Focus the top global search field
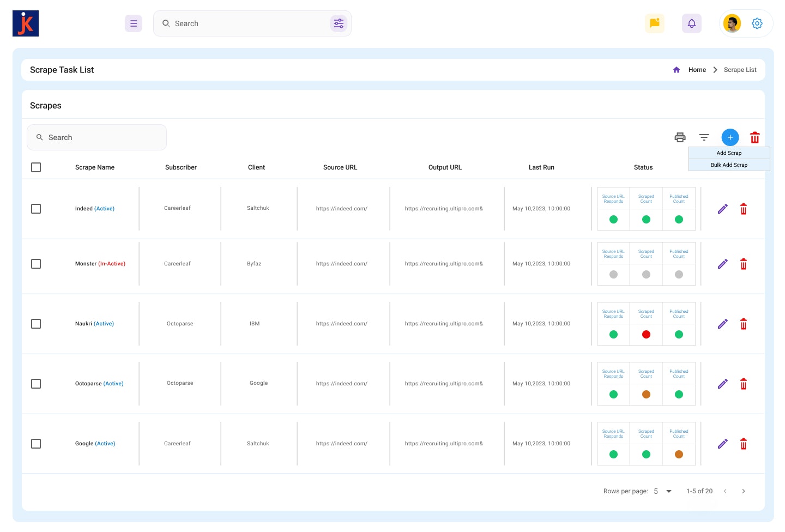The width and height of the screenshot is (785, 532). click(x=252, y=23)
